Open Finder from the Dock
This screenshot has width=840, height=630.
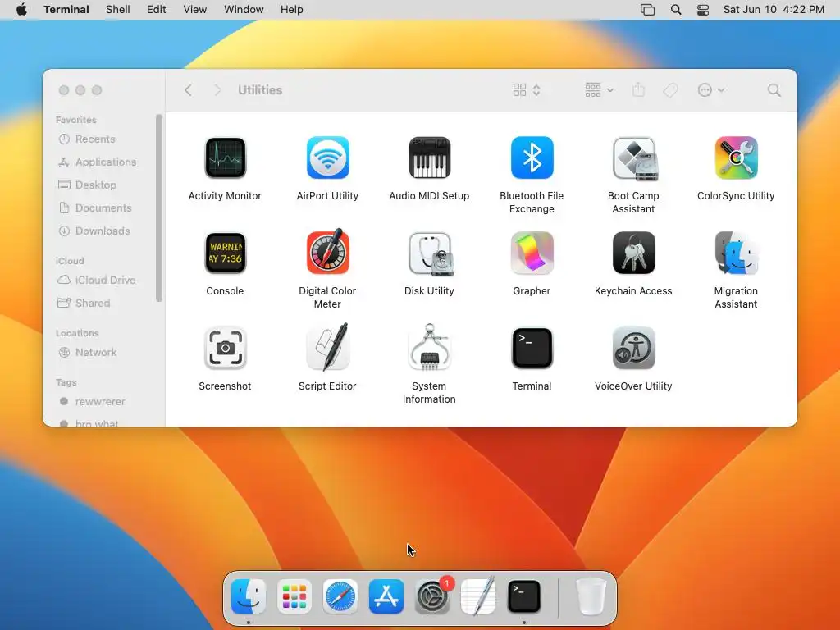click(248, 596)
